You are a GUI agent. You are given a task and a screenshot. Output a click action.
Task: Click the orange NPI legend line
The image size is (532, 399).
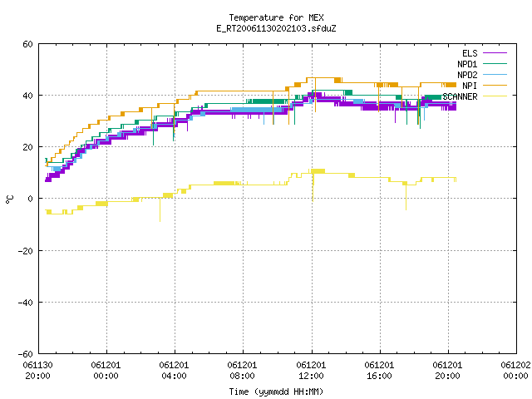coord(495,85)
